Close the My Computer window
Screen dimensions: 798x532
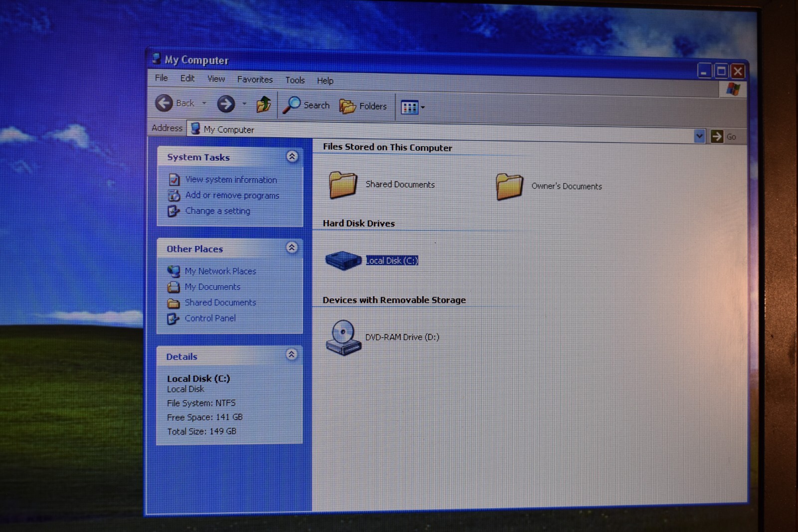click(x=738, y=72)
